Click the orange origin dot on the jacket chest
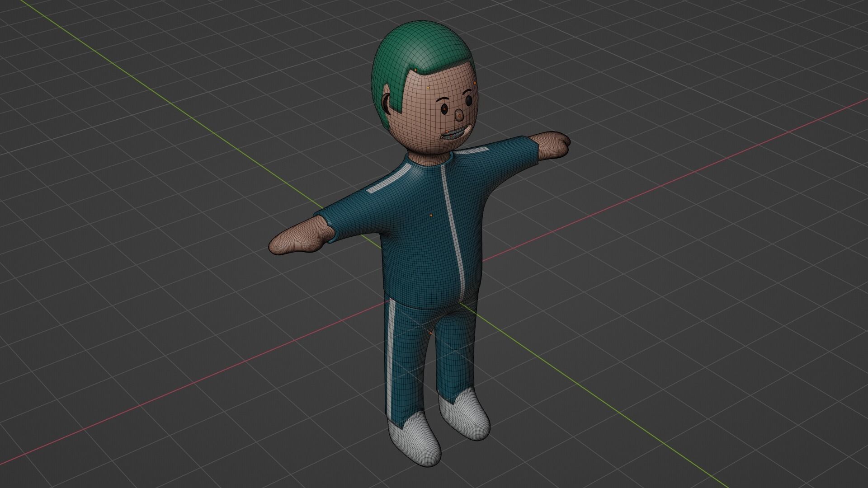Viewport: 868px width, 488px height. [x=431, y=215]
